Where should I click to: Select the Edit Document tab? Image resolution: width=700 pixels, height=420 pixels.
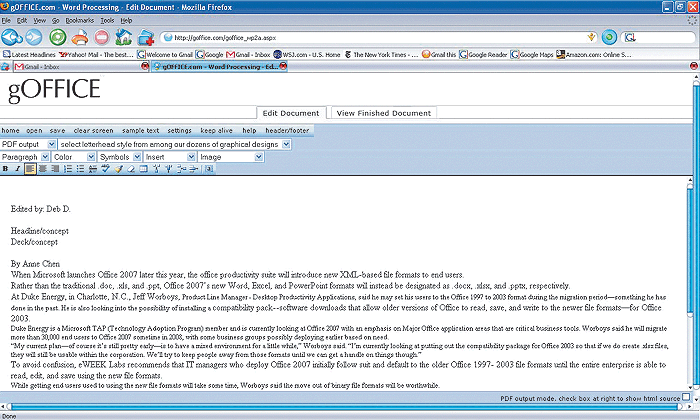coord(291,113)
